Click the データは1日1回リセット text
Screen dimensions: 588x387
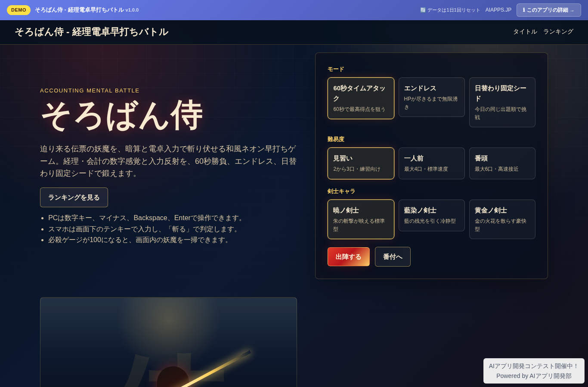[x=454, y=10]
